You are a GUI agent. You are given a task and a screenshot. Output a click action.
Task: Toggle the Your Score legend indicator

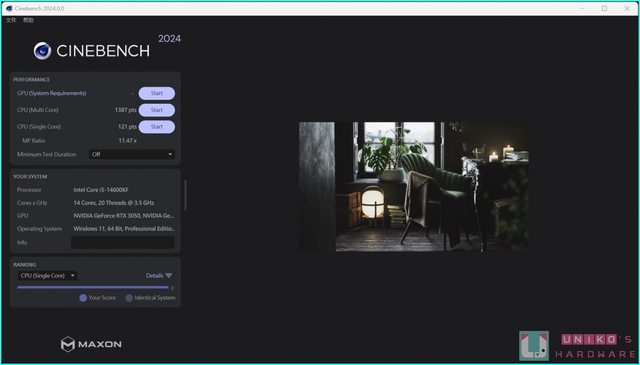[83, 298]
